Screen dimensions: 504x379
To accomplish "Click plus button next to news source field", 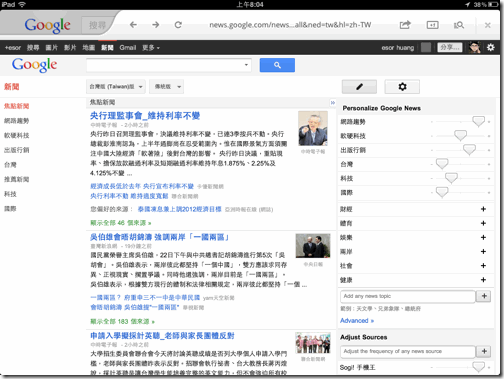I will click(x=484, y=351).
